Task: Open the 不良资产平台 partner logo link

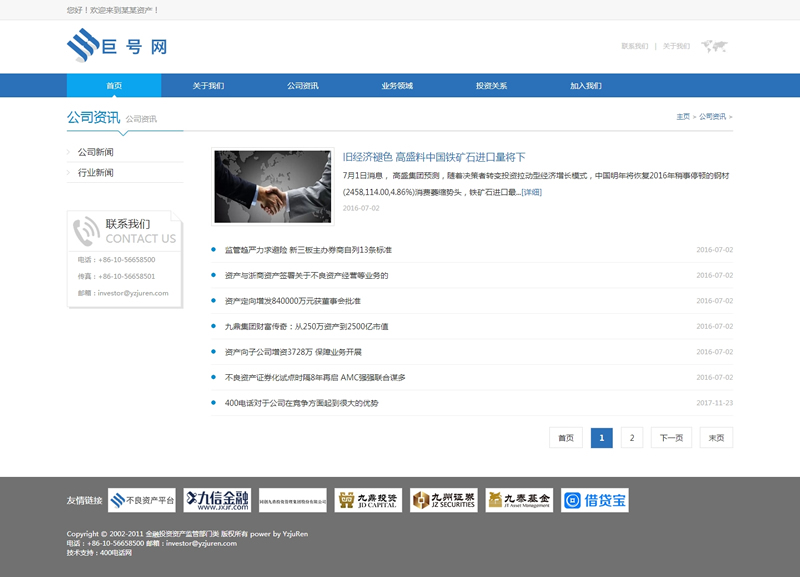Action: (x=143, y=500)
